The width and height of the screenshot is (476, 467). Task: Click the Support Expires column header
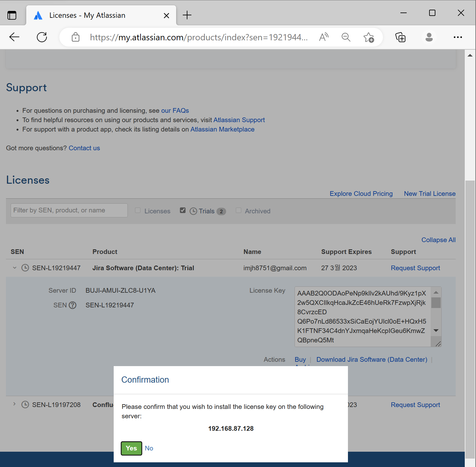346,252
